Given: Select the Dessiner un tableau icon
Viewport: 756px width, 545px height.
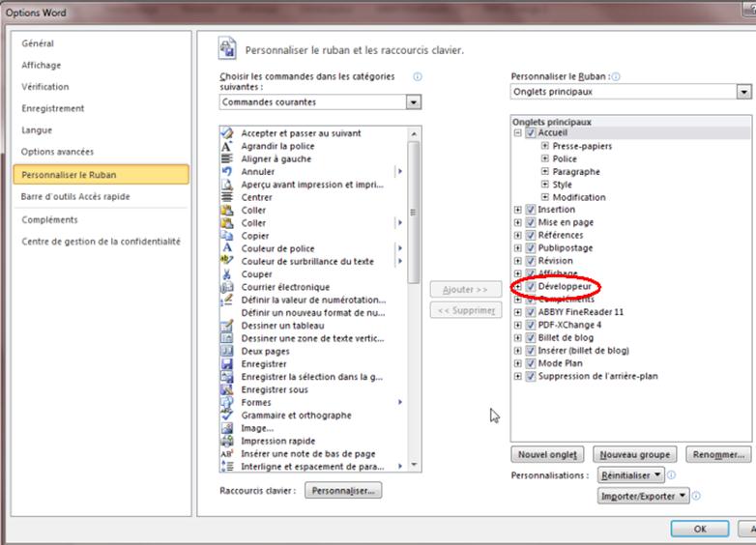Looking at the screenshot, I should click(x=227, y=326).
